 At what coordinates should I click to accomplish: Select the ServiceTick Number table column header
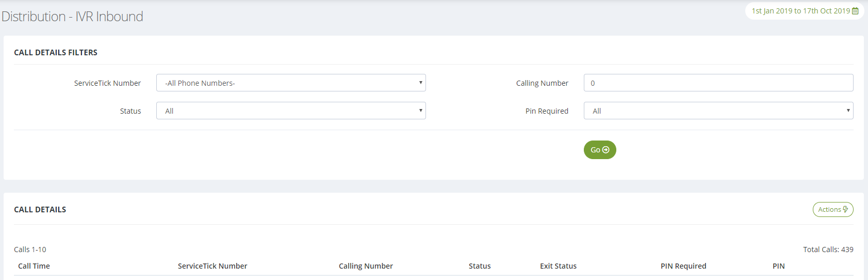tap(212, 266)
